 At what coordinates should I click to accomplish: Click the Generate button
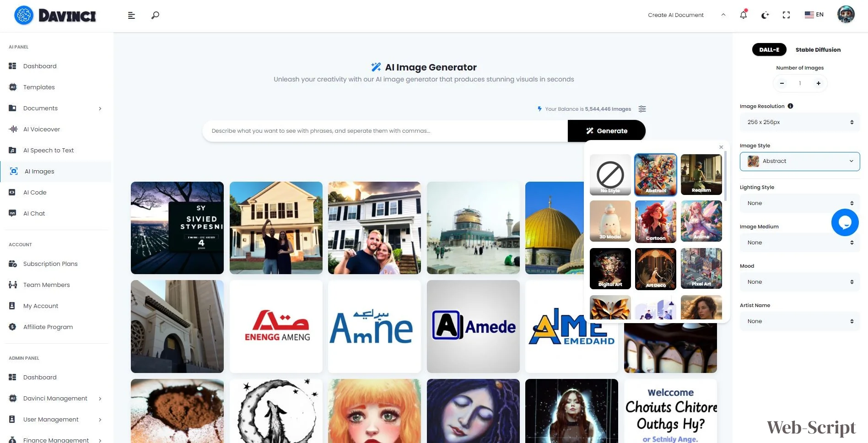coord(607,131)
